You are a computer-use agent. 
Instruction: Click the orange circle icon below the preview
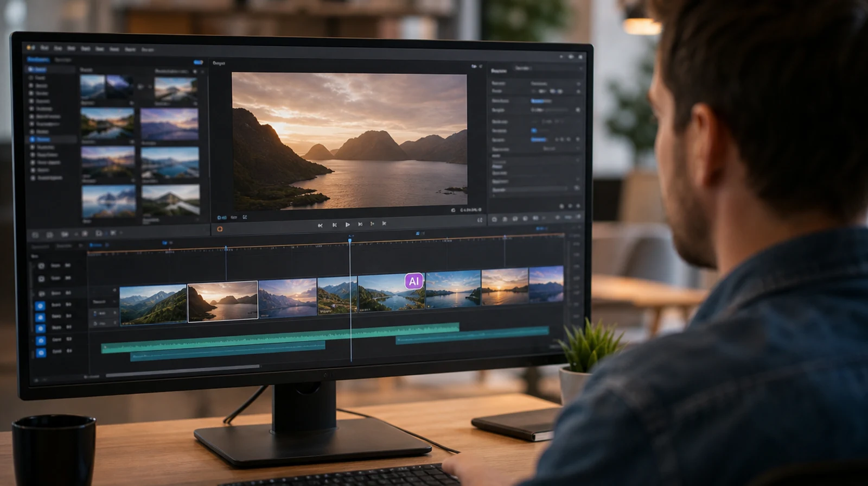220,229
